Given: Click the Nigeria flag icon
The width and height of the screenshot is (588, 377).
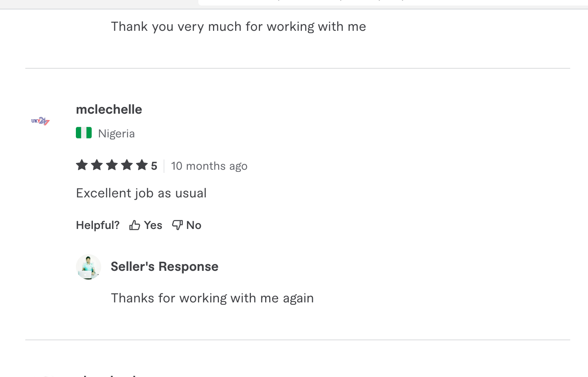Looking at the screenshot, I should pyautogui.click(x=84, y=133).
